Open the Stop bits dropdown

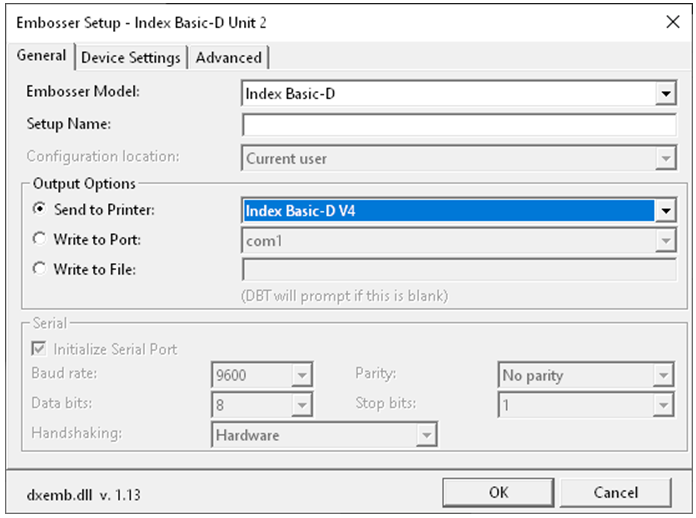tap(586, 404)
